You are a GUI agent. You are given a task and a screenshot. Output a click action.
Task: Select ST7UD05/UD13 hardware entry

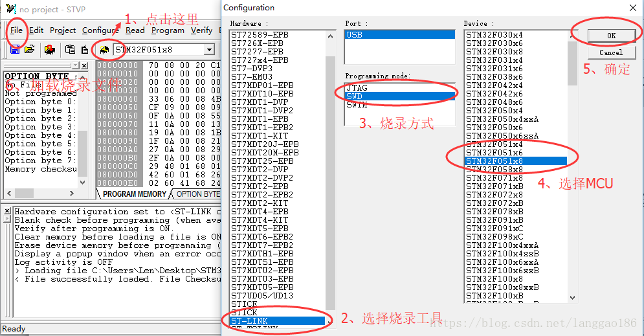tap(278, 296)
